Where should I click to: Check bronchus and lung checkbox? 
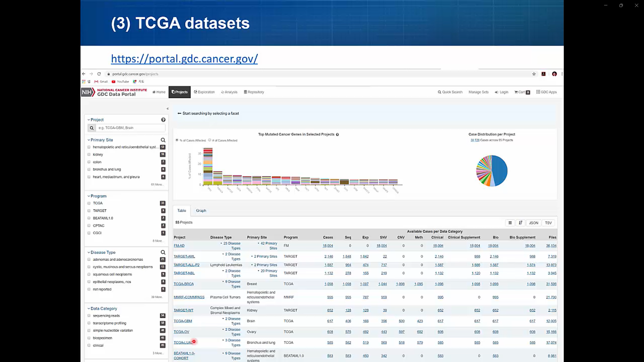89,169
